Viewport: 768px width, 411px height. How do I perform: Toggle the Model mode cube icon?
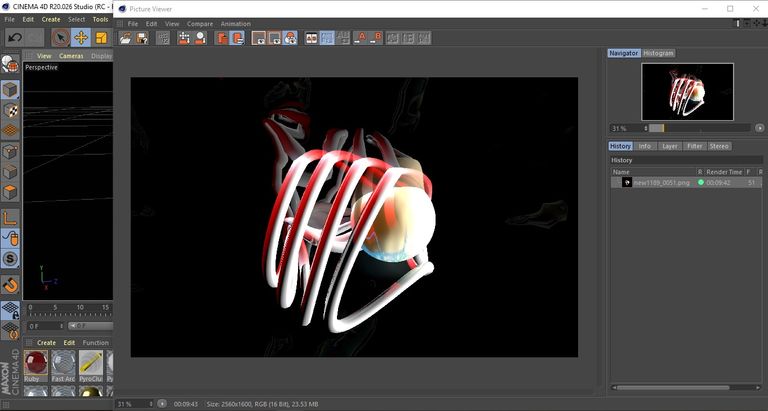[x=10, y=91]
